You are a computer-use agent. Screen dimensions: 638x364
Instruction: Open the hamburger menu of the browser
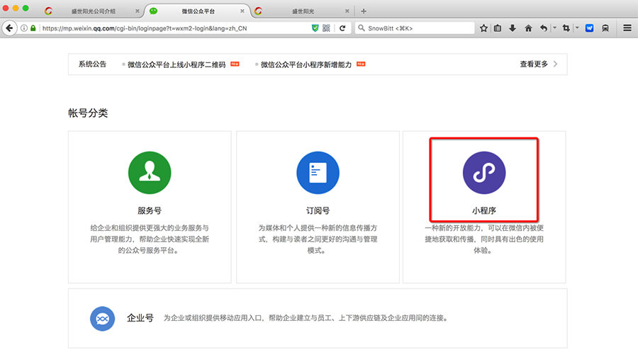point(627,28)
